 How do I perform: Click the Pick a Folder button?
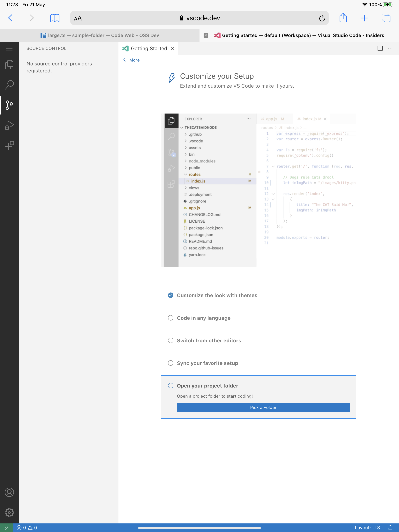tap(263, 407)
